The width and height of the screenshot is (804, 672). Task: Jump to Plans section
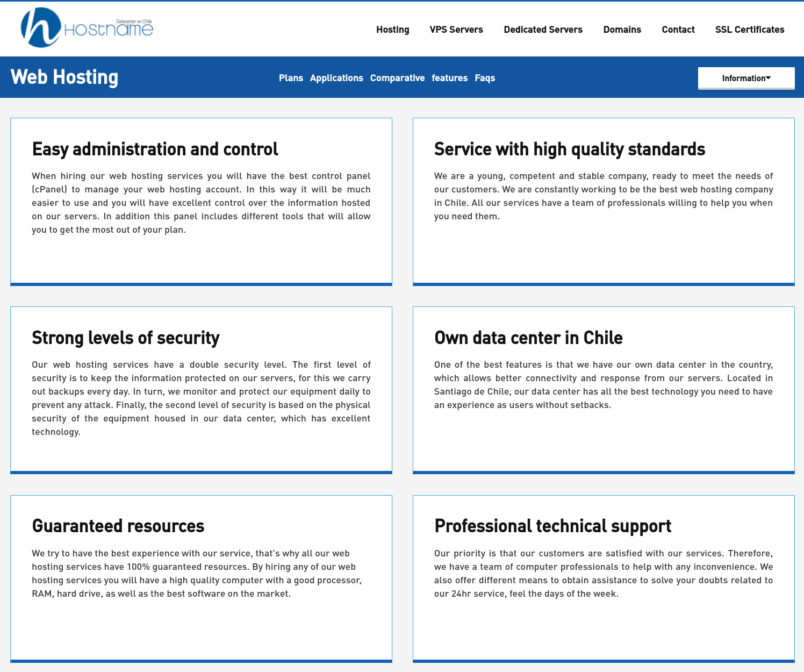(291, 78)
